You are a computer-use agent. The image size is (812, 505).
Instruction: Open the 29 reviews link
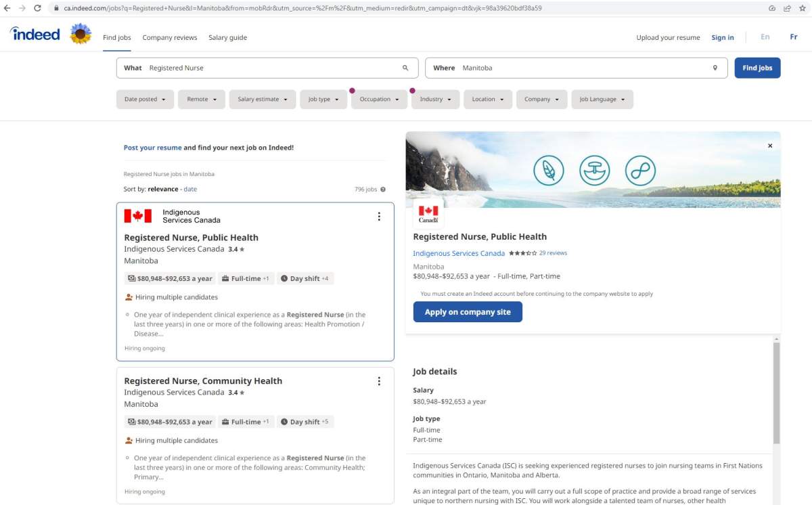point(553,253)
